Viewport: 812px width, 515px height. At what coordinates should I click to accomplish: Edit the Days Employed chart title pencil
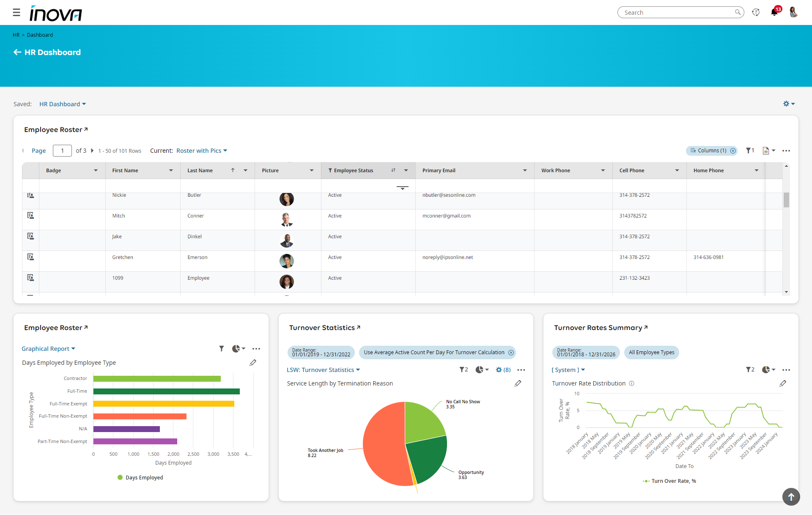(x=253, y=363)
